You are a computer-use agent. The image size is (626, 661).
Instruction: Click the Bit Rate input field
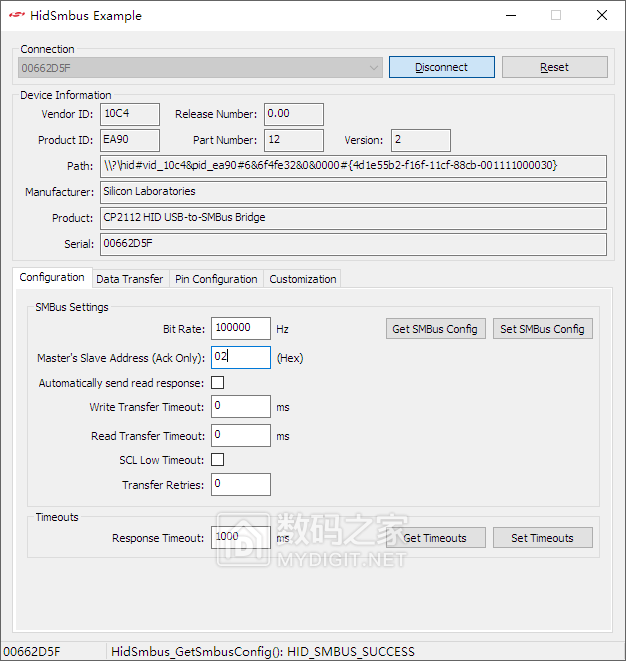[x=240, y=328]
